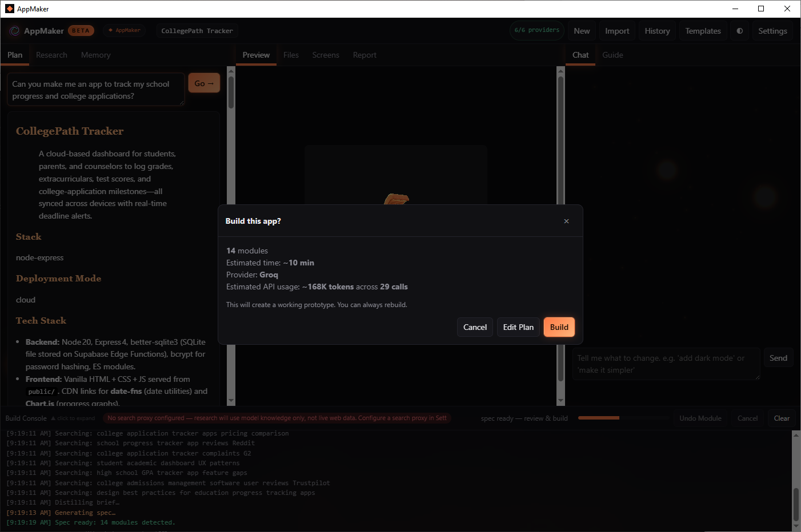Open the CollegePath Tracker project chip
The width and height of the screenshot is (801, 532).
pyautogui.click(x=197, y=31)
